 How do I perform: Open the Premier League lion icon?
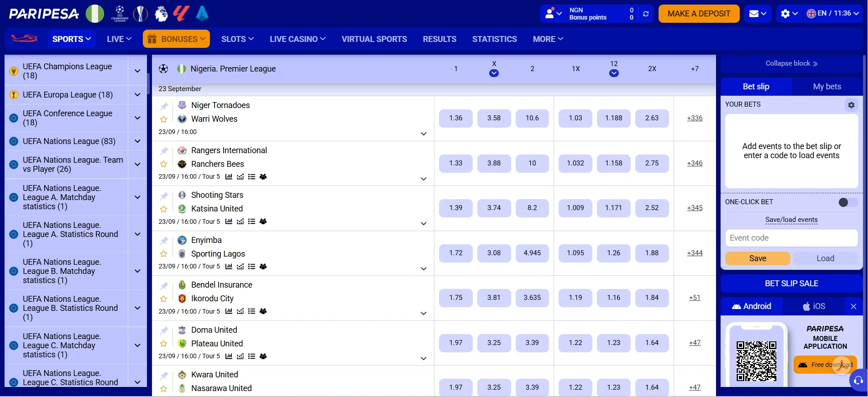(x=161, y=14)
